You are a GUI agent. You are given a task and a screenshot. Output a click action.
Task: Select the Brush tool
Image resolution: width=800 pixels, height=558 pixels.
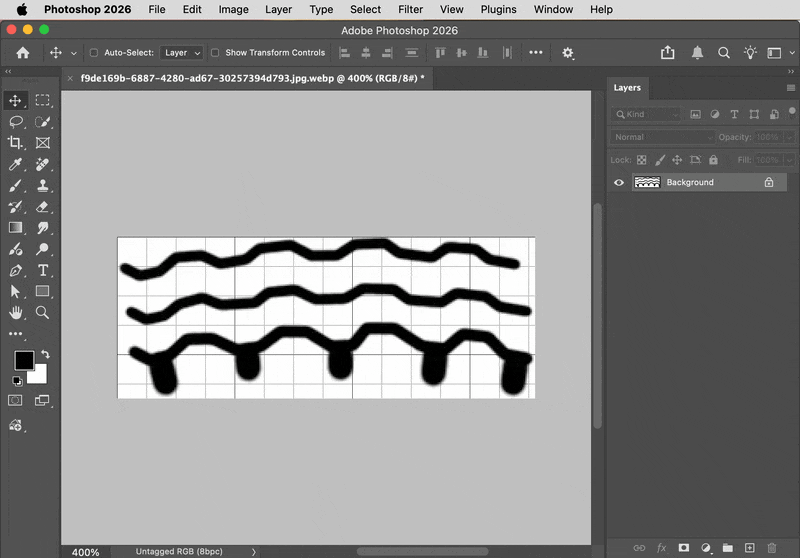tap(15, 186)
